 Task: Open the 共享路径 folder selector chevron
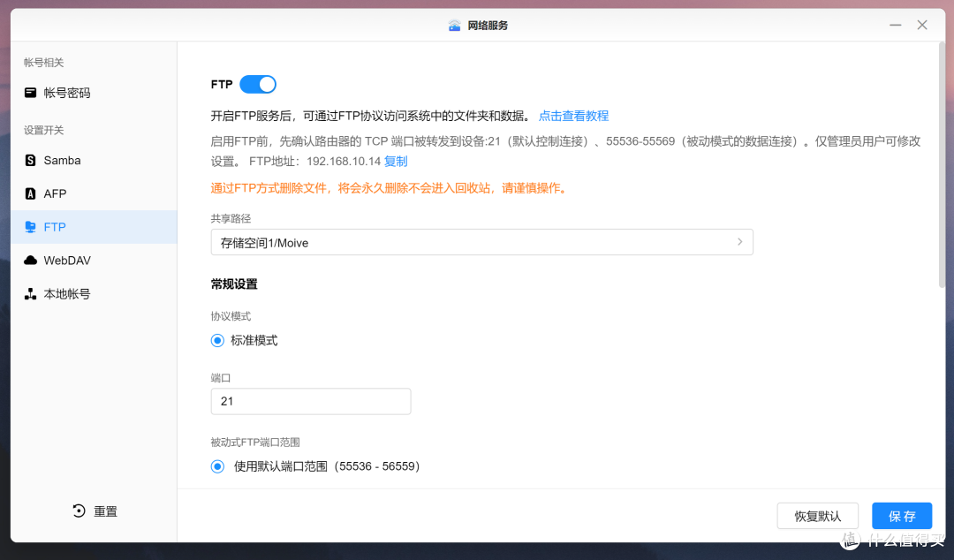(740, 242)
